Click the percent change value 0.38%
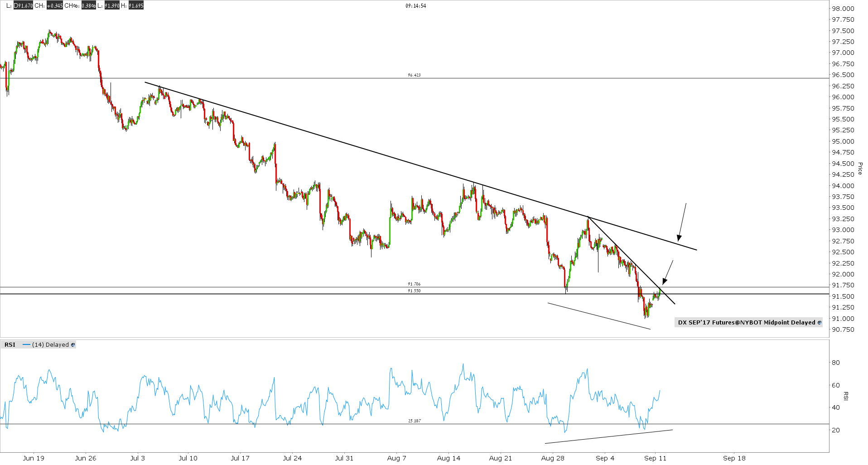868x465 pixels. tap(88, 6)
